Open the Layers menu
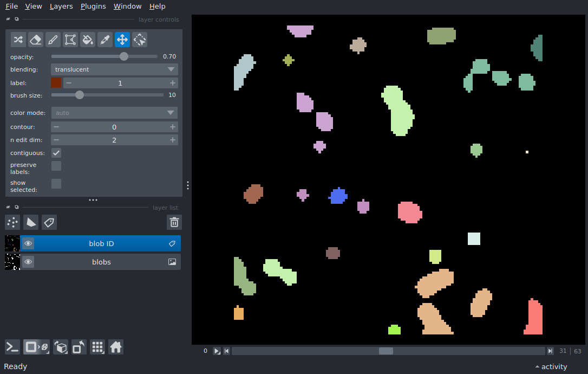 pyautogui.click(x=61, y=7)
